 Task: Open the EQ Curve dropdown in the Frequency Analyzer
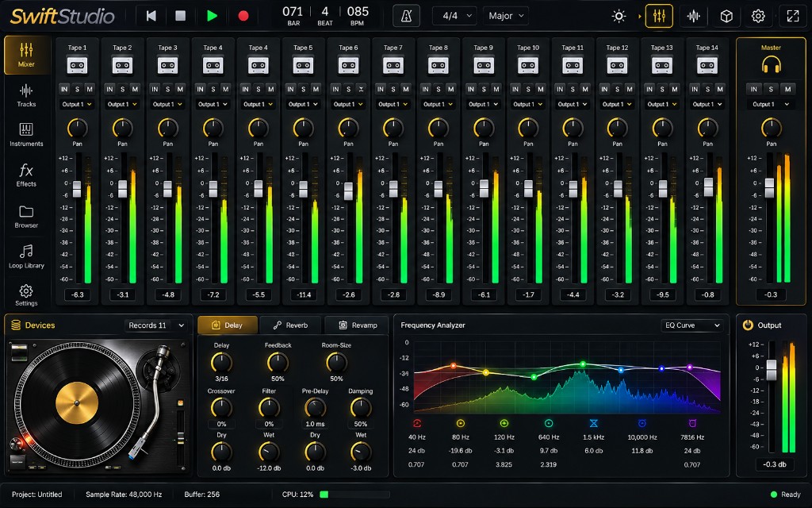point(691,325)
